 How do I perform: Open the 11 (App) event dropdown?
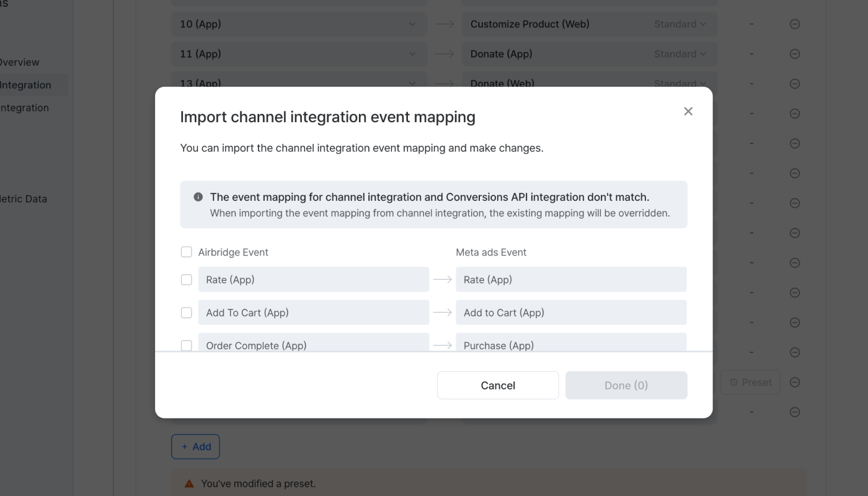pos(299,54)
